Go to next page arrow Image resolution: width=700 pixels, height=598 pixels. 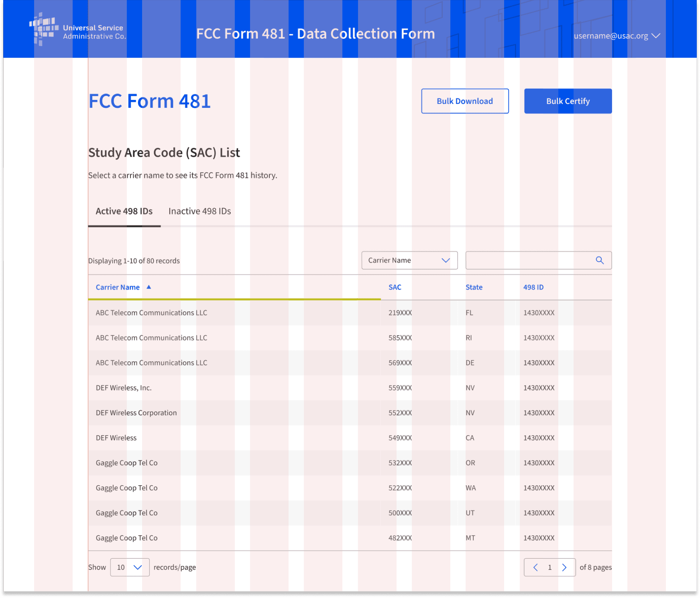click(564, 567)
